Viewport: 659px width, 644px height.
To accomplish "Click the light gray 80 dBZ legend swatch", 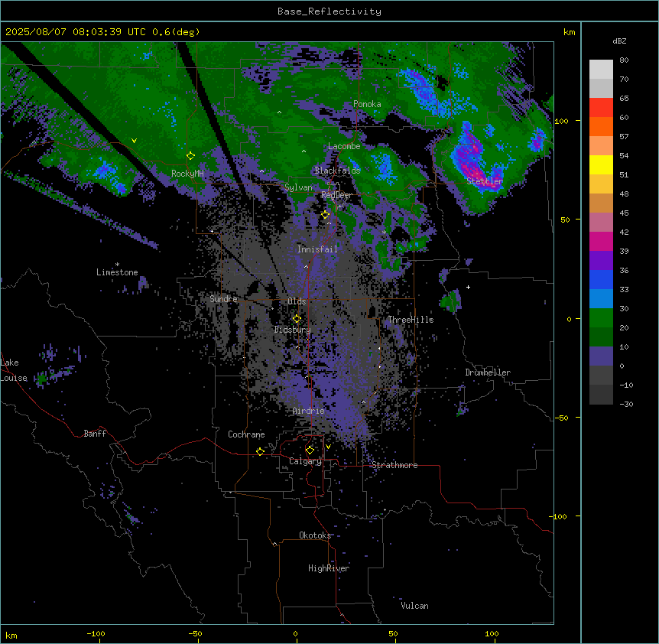I will coord(601,69).
